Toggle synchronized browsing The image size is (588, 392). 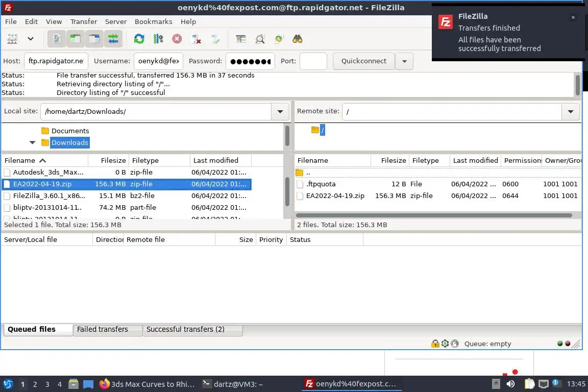click(279, 39)
